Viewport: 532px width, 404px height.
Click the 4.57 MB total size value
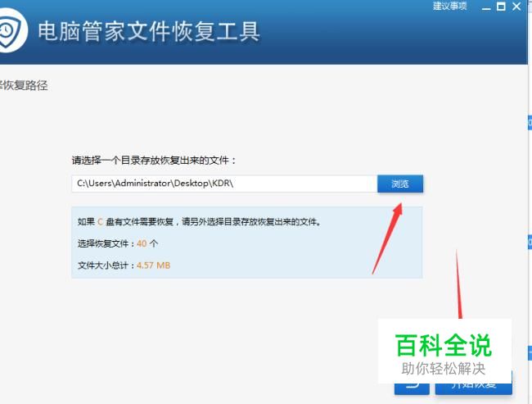coord(153,266)
